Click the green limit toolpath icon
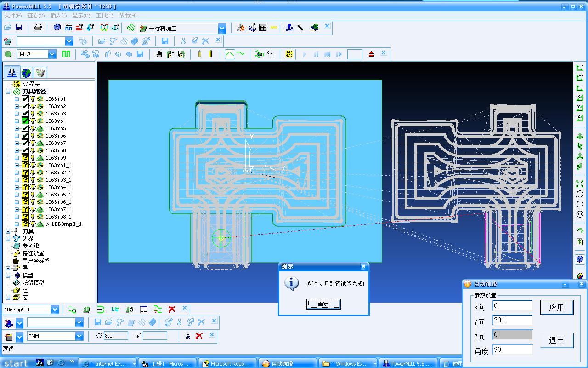The width and height of the screenshot is (588, 368). click(101, 310)
